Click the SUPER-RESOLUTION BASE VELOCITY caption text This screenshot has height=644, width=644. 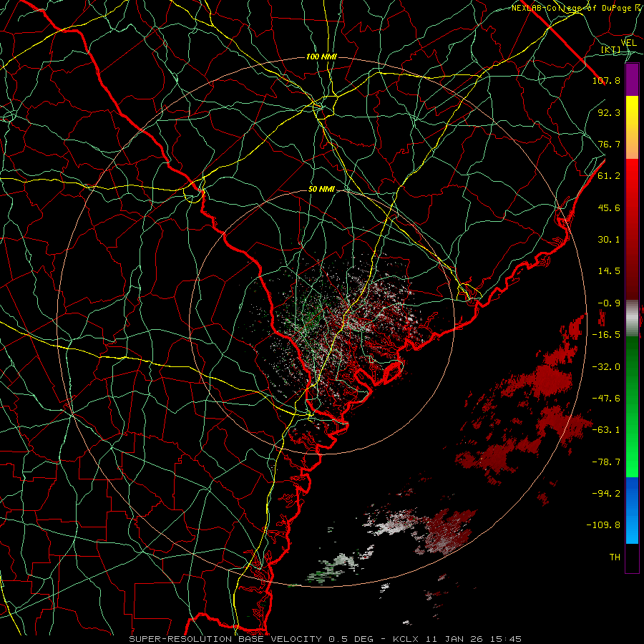(227, 639)
